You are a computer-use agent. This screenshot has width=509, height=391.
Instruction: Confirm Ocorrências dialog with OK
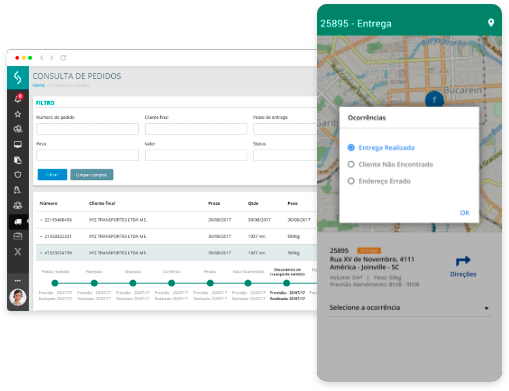click(465, 213)
